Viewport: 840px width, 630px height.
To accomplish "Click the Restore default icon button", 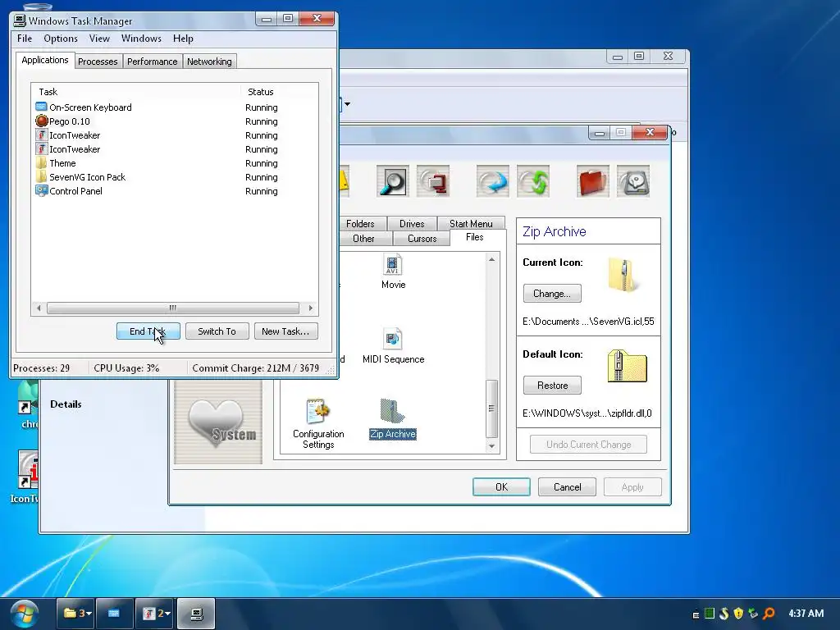I will pyautogui.click(x=552, y=386).
